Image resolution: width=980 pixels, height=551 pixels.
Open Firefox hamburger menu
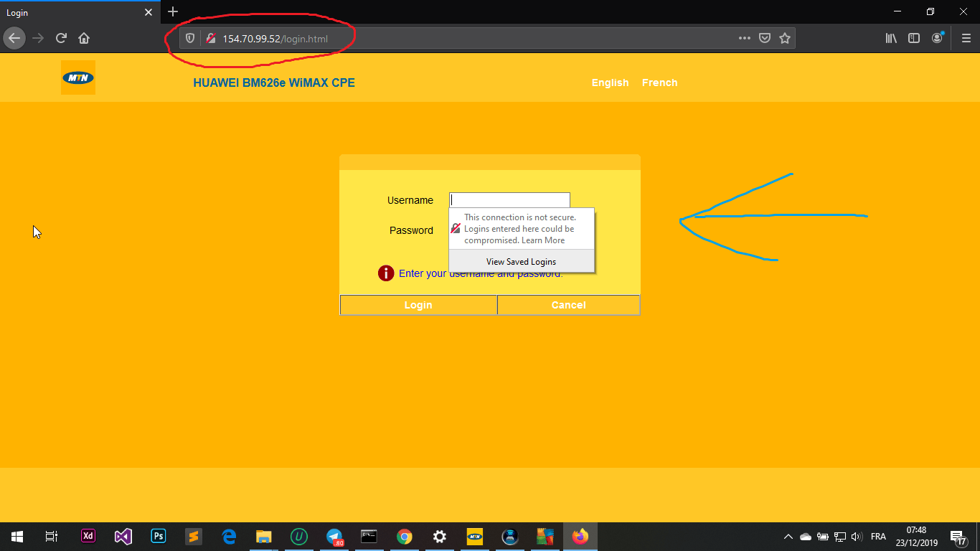[x=966, y=39]
